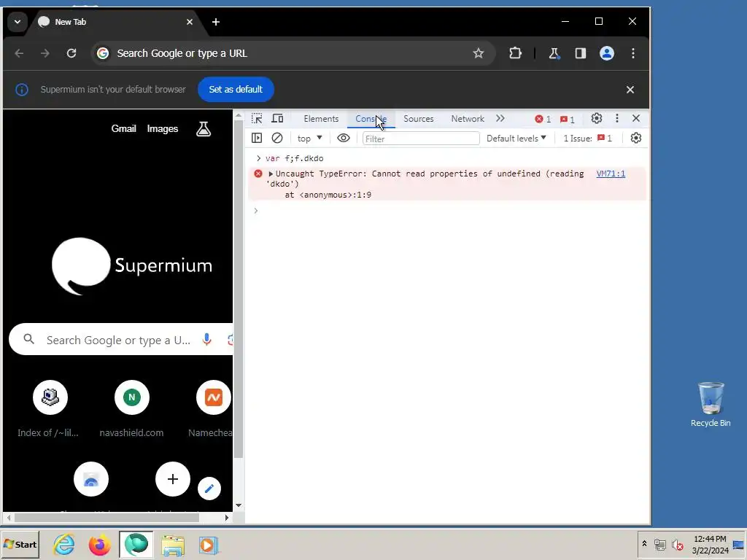Switch to the Console tab
The image size is (747, 560).
371,119
